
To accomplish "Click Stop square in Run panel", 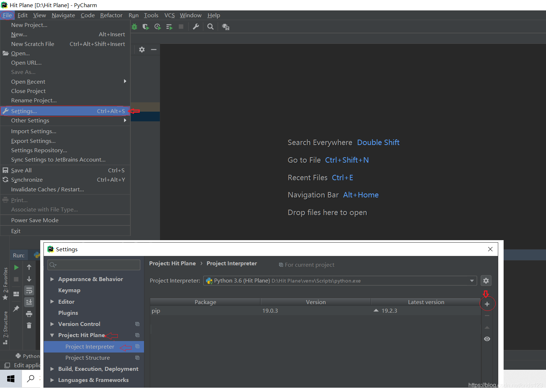I will coord(16,279).
